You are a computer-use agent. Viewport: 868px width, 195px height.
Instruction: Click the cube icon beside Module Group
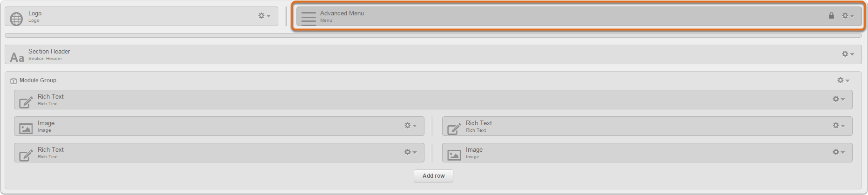coord(13,81)
